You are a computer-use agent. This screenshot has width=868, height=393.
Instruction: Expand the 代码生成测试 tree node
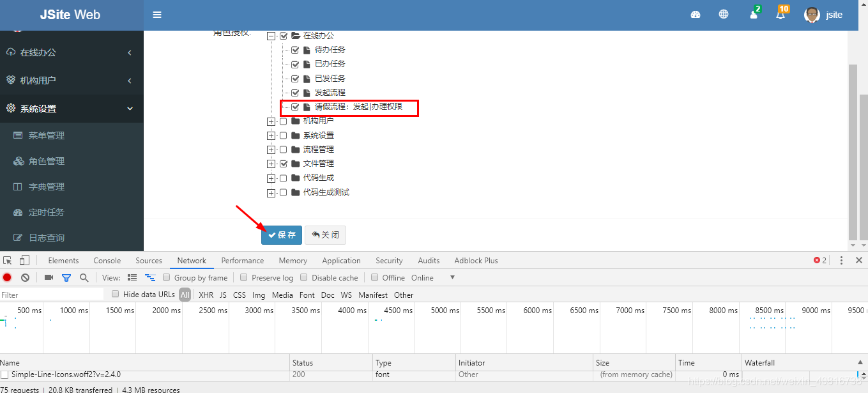pyautogui.click(x=271, y=193)
